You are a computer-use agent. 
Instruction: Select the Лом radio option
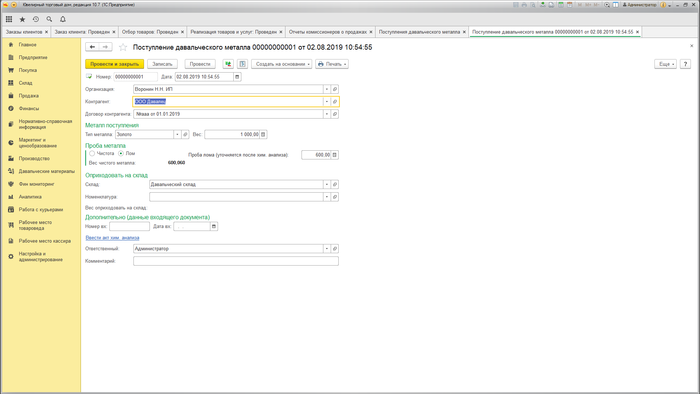click(121, 153)
